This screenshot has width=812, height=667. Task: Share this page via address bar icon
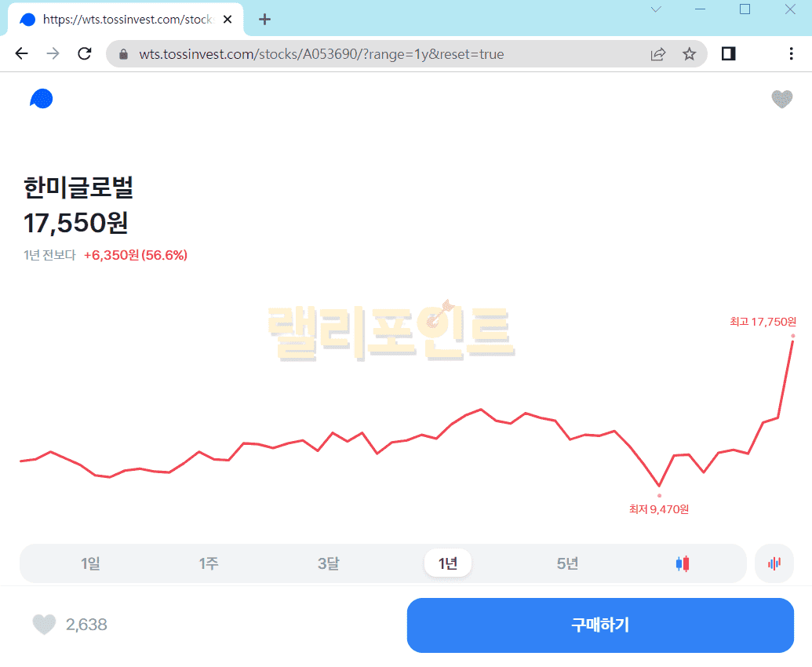pyautogui.click(x=658, y=53)
